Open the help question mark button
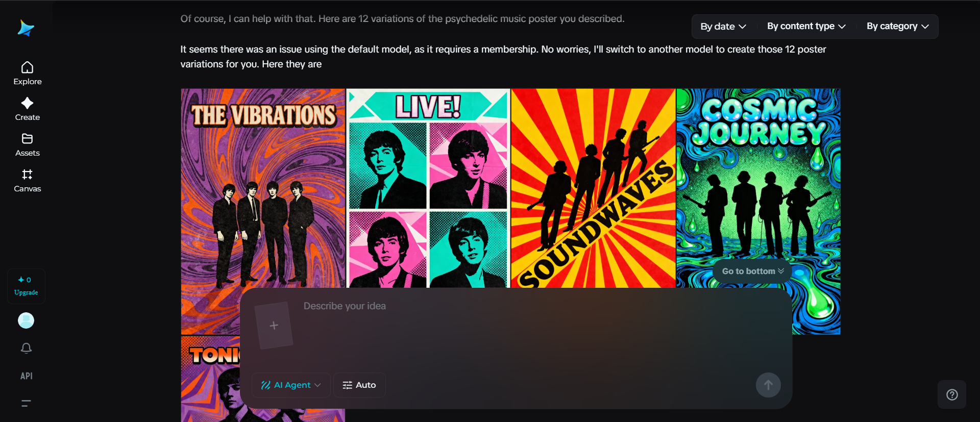 tap(951, 394)
